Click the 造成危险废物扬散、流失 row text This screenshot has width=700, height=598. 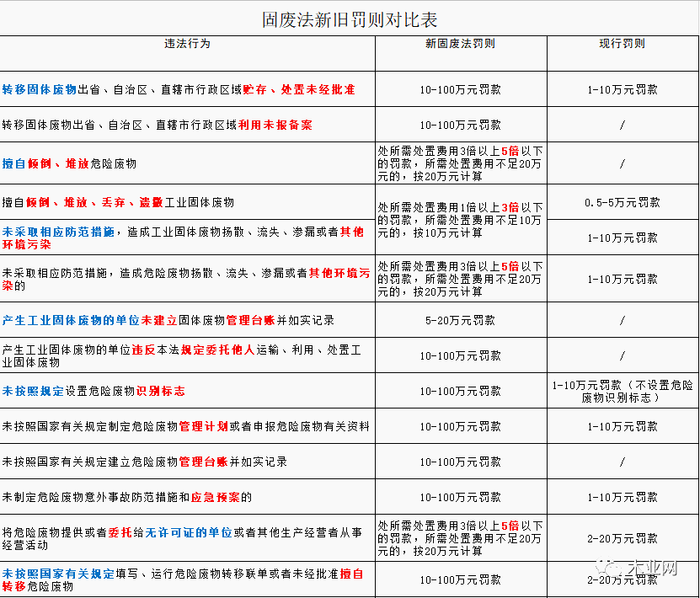pyautogui.click(x=186, y=280)
